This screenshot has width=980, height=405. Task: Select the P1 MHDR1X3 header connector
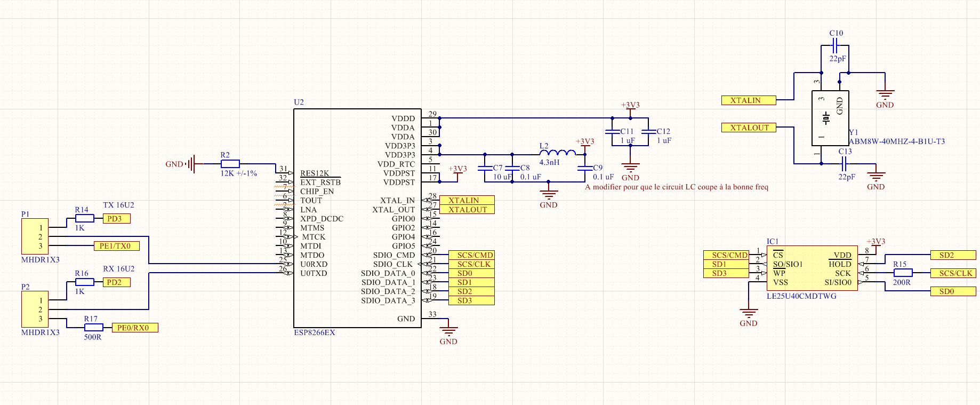[35, 236]
